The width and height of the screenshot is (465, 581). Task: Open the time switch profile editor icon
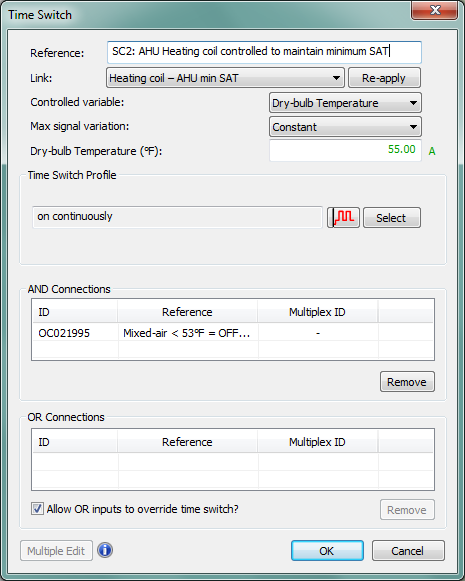(343, 217)
